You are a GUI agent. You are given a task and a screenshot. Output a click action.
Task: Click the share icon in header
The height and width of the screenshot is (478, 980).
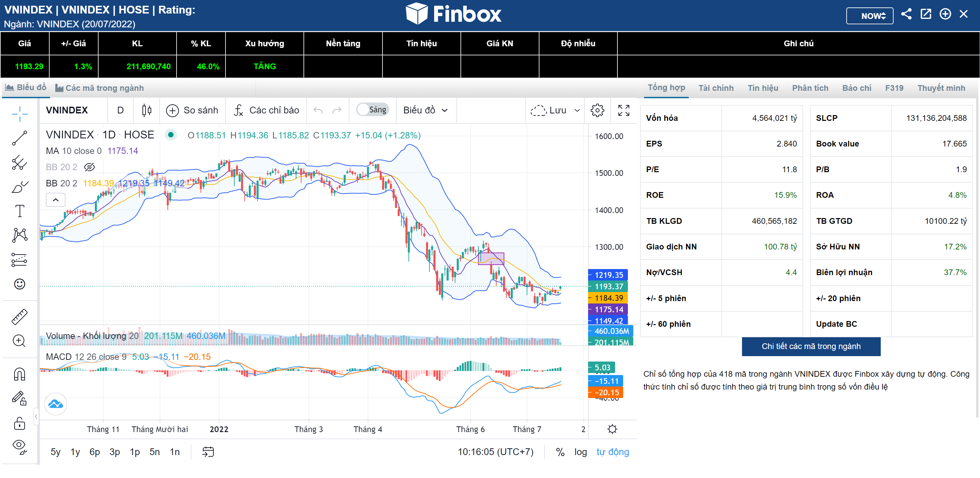[x=906, y=15]
